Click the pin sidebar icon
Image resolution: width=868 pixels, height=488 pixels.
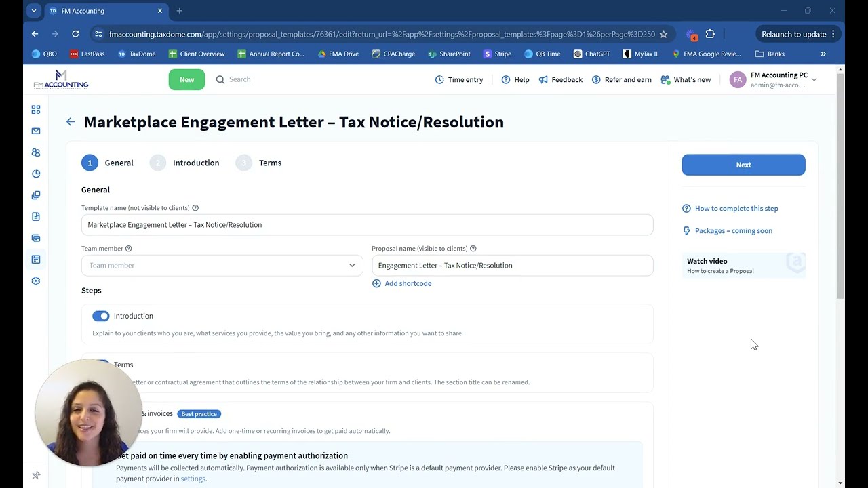point(36,475)
